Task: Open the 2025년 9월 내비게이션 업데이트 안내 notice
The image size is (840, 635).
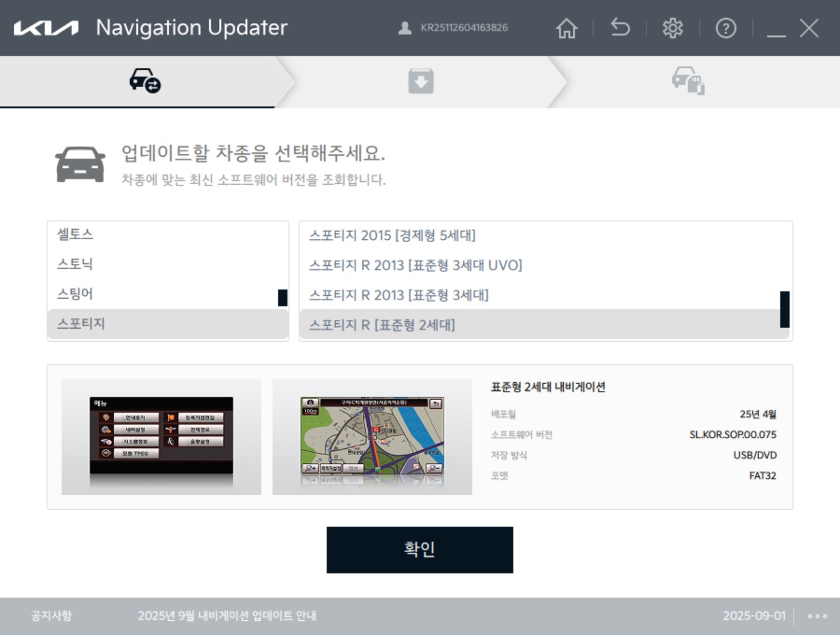Action: click(227, 616)
